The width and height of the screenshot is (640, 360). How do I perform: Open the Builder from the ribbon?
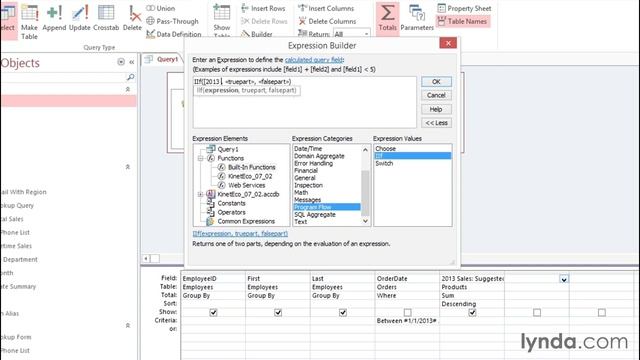pyautogui.click(x=257, y=34)
